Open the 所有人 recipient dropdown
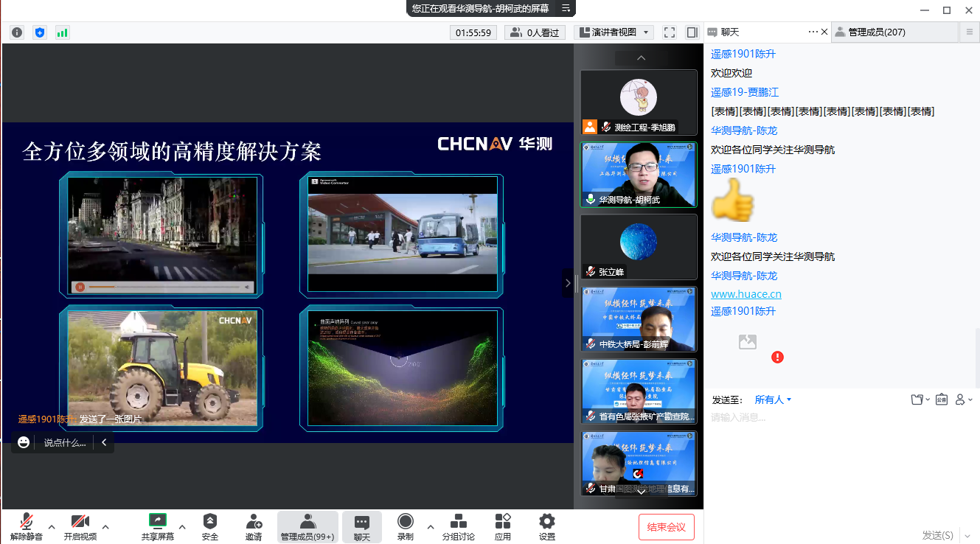Viewport: 980px width, 544px height. pyautogui.click(x=773, y=400)
